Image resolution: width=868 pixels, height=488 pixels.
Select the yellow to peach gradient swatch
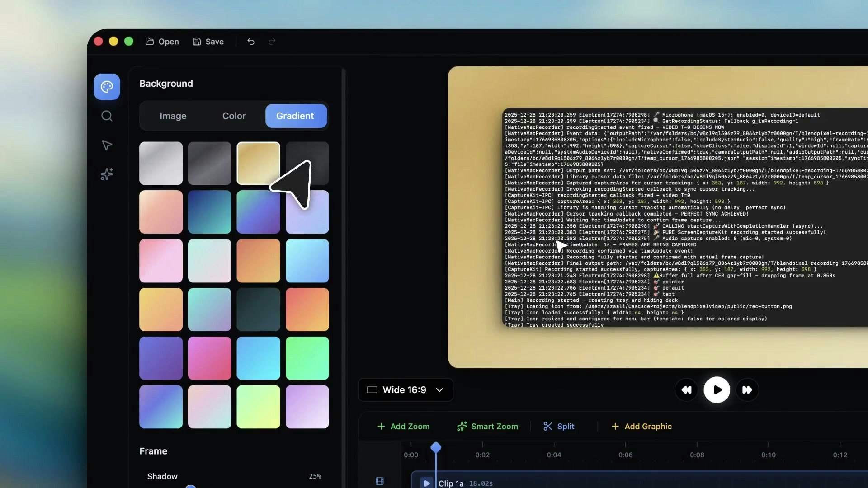161,310
